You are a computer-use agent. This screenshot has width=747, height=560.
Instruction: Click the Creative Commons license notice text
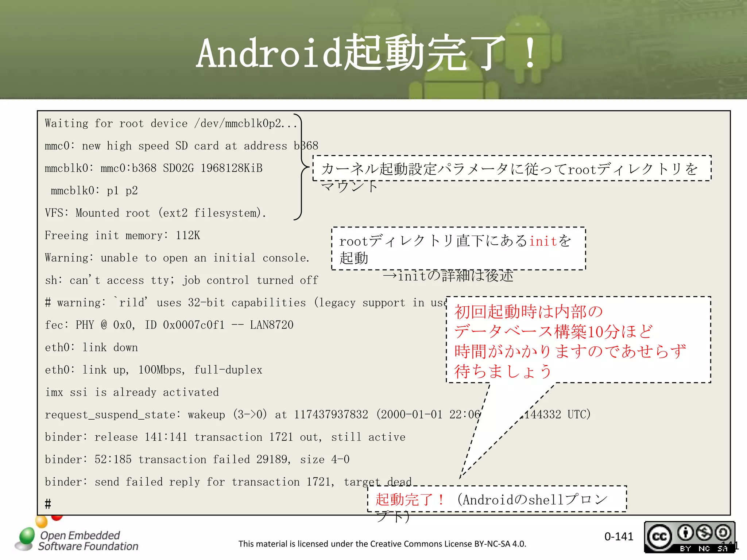pos(382,544)
